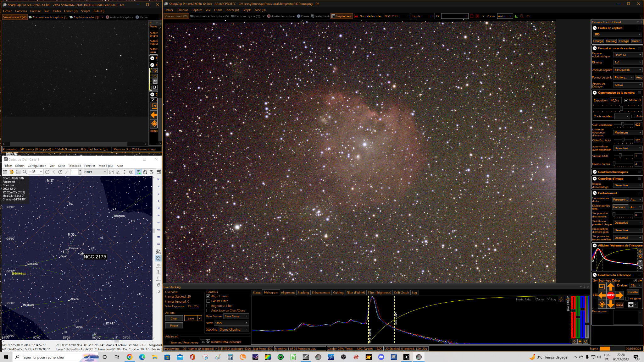The height and width of the screenshot is (362, 644).
Task: Toggle the Auto checkbox next to Choix rapides
Action: tap(633, 116)
